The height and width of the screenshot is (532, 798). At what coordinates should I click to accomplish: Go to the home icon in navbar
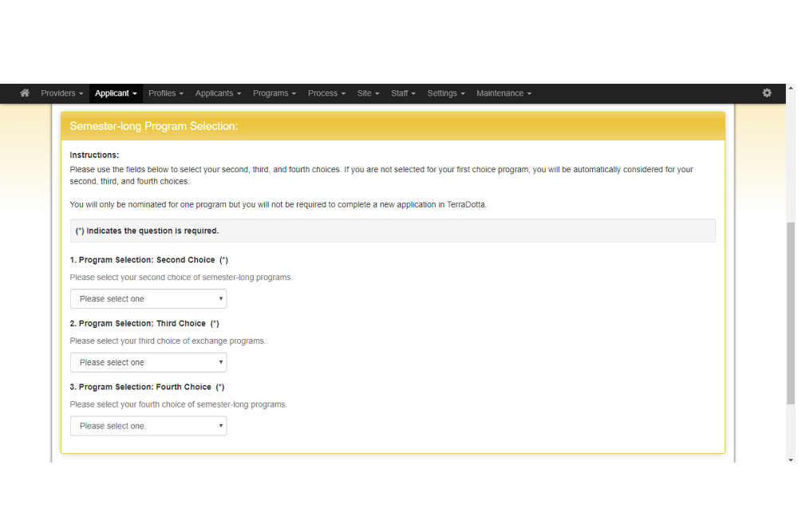[x=25, y=93]
